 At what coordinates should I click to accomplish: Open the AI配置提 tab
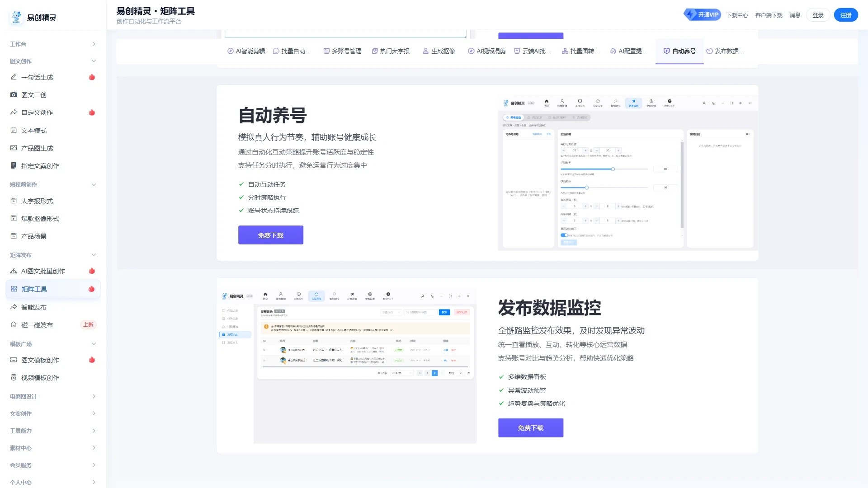(628, 51)
